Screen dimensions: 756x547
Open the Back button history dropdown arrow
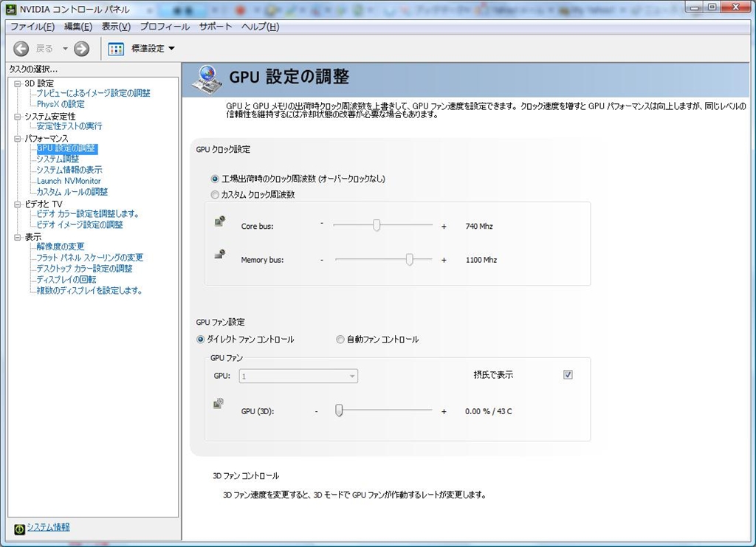pyautogui.click(x=65, y=49)
